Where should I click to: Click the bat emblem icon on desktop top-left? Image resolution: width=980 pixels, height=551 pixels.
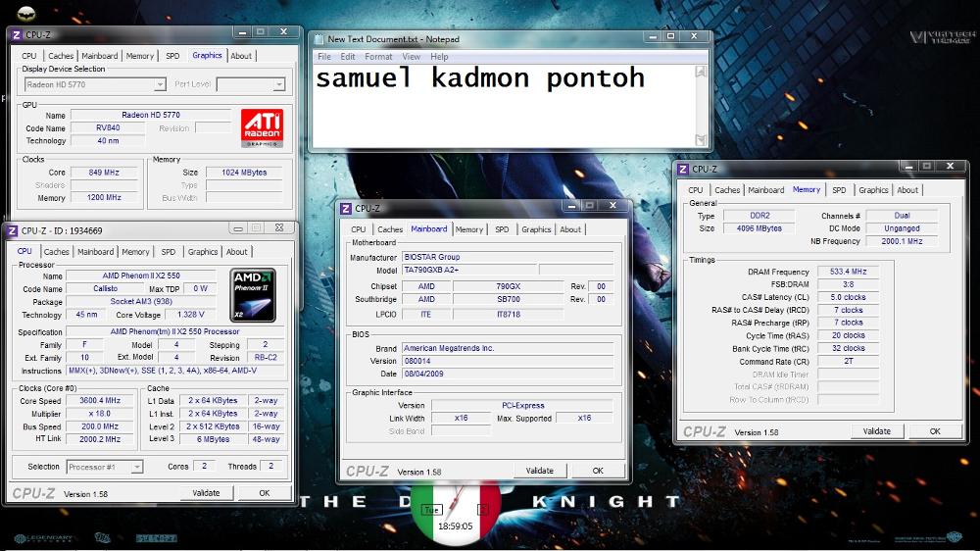tap(25, 13)
